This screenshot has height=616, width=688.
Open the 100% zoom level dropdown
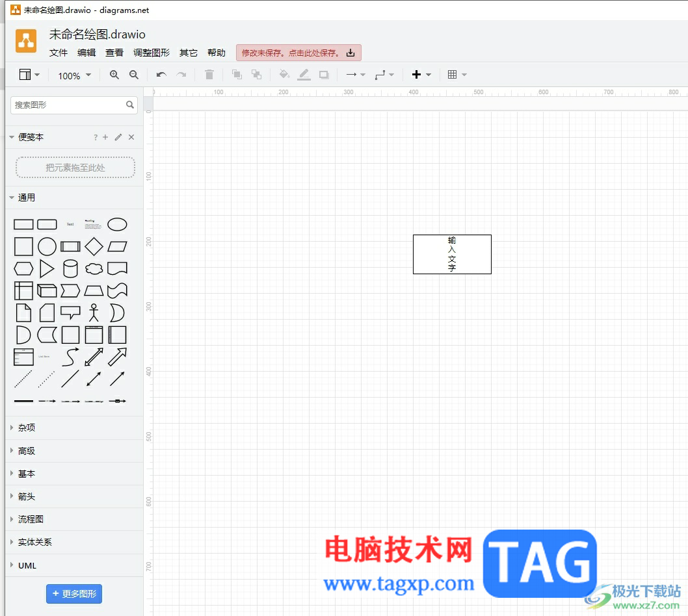point(75,75)
